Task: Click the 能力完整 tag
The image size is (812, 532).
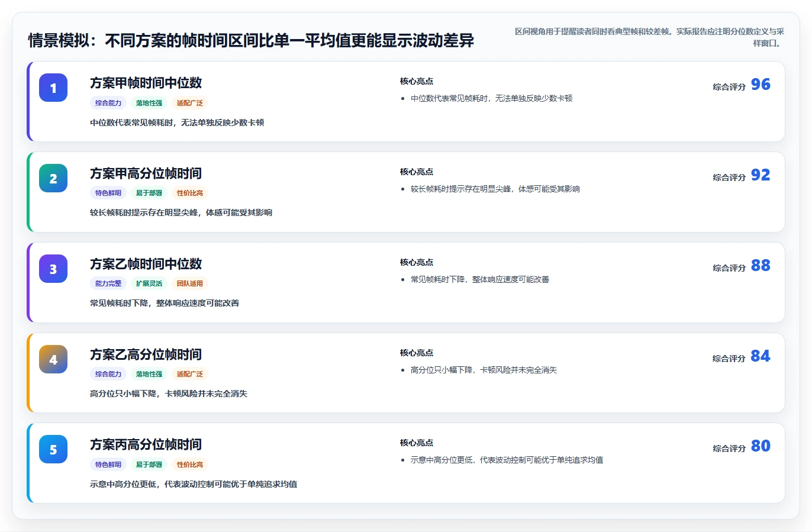Action: 108,283
